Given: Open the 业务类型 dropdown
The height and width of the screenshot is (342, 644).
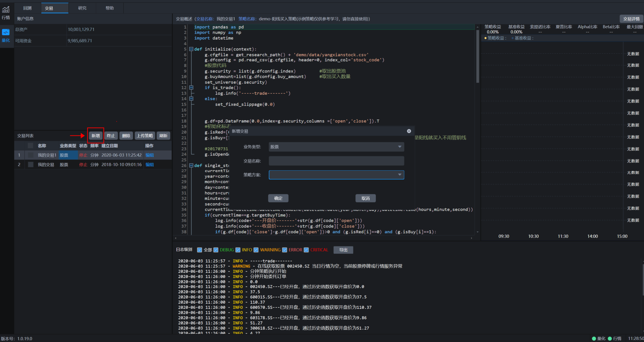Looking at the screenshot, I should pos(336,147).
